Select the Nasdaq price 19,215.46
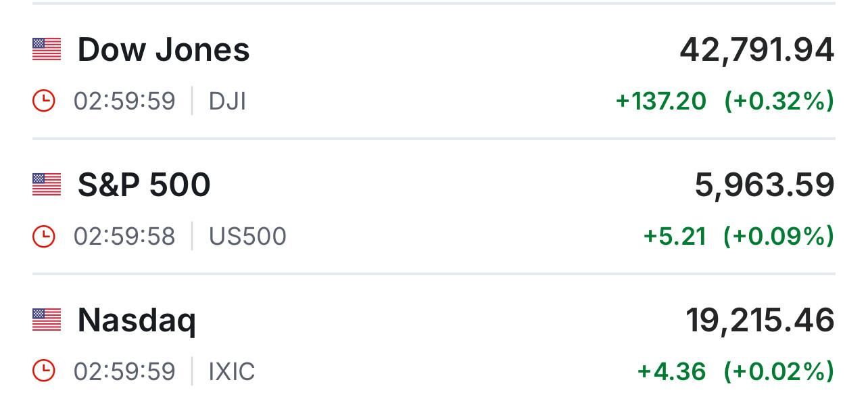 click(x=760, y=321)
